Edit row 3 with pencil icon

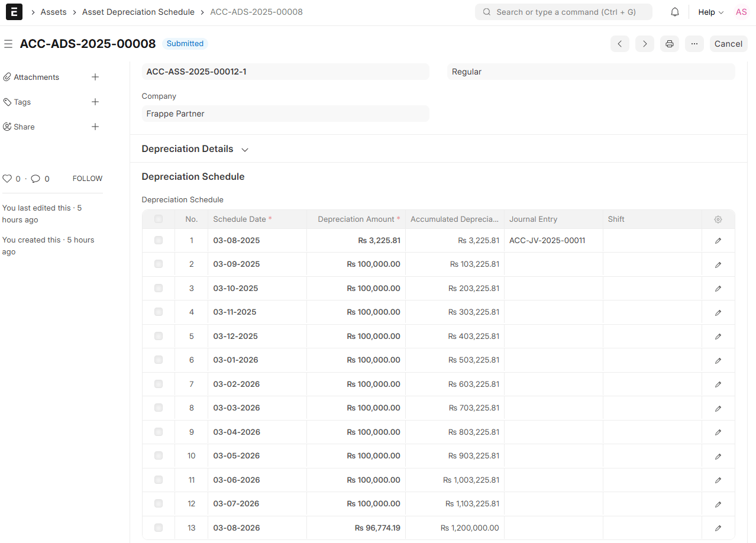pos(718,289)
